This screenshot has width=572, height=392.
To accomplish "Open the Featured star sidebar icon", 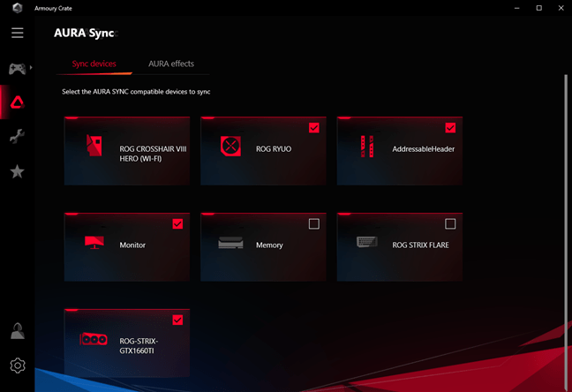I will point(17,171).
